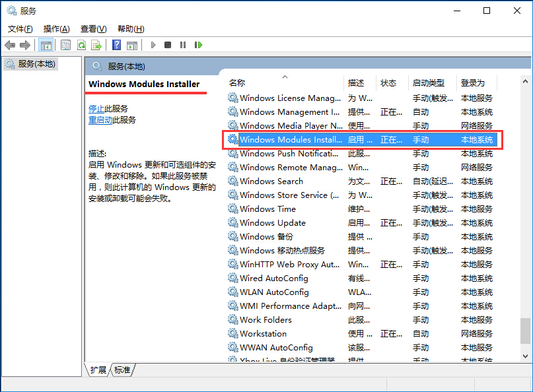Open the 操作 menu

click(57, 28)
